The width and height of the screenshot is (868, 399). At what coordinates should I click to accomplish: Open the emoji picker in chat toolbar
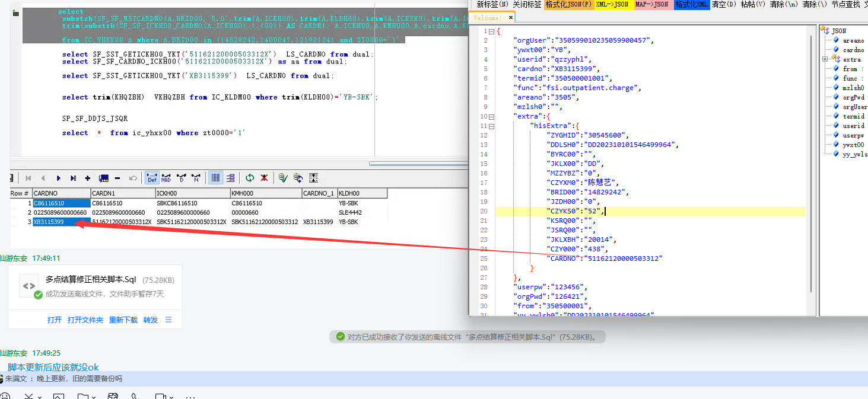[x=6, y=396]
